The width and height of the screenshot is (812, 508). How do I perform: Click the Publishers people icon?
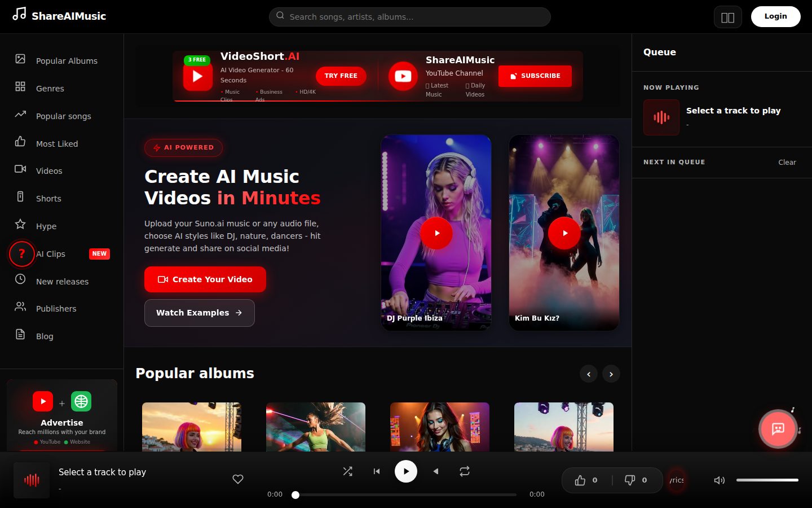pos(20,307)
